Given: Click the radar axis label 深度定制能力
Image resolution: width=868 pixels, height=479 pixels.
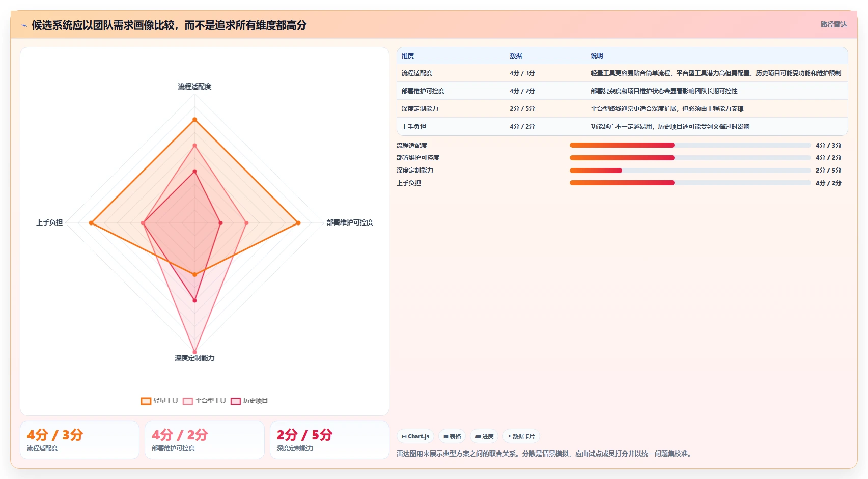Looking at the screenshot, I should pos(194,358).
